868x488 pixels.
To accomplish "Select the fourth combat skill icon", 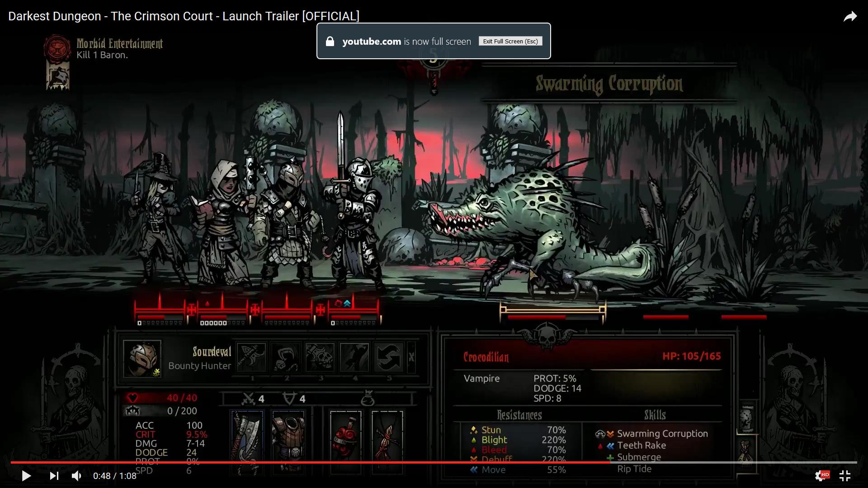I will point(355,357).
